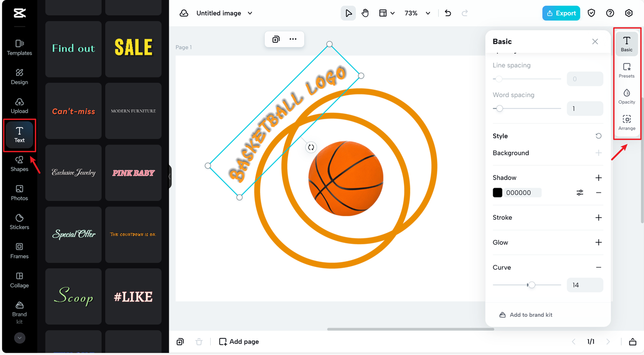
Task: Duplicate element from floating toolbar
Action: coord(276,39)
